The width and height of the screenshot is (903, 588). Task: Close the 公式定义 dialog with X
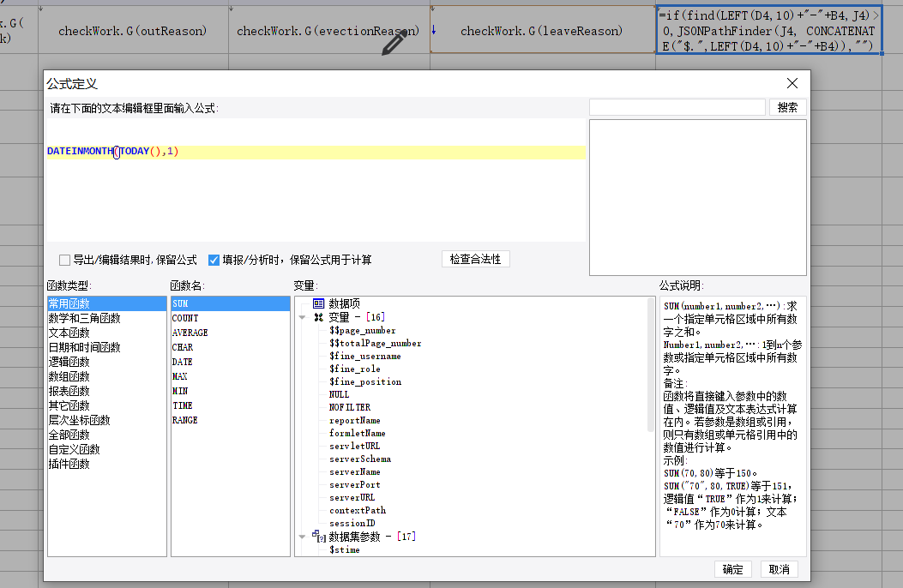[792, 83]
